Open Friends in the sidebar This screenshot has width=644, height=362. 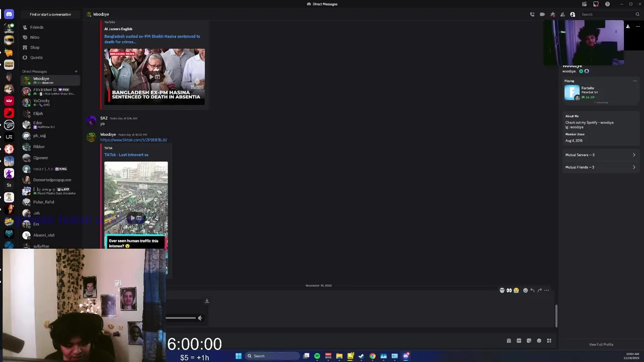50,27
